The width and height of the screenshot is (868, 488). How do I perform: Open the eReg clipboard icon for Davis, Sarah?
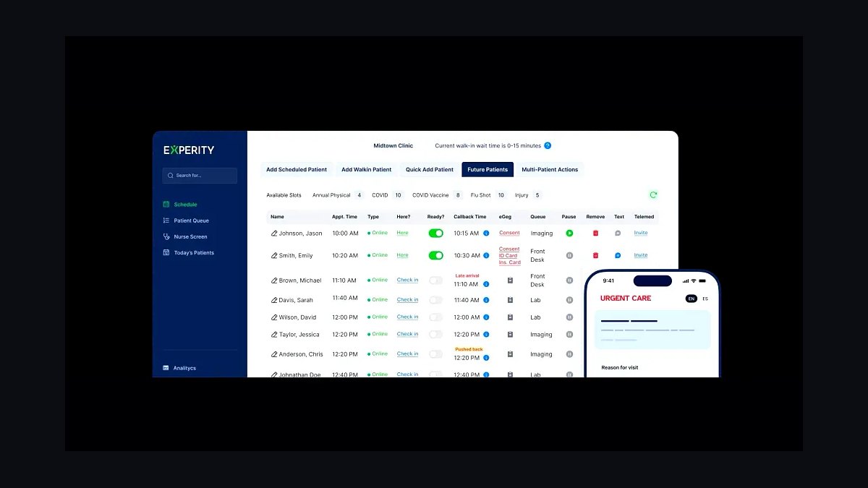[510, 300]
